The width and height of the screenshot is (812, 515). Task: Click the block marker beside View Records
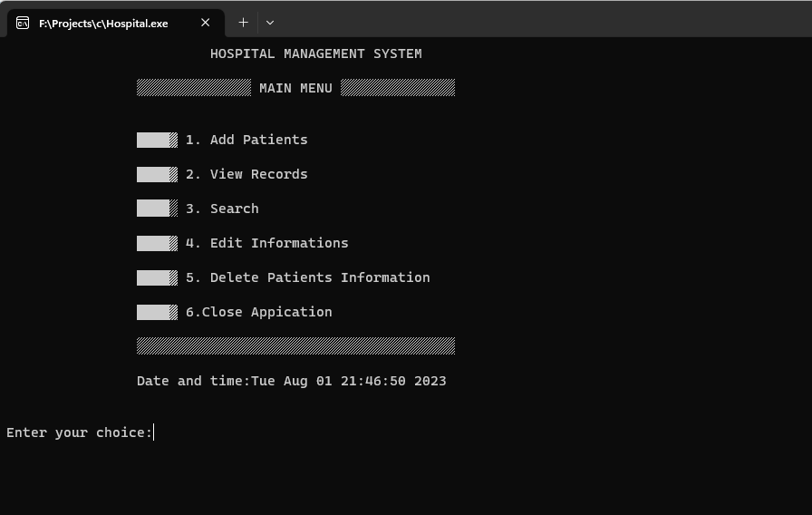click(157, 174)
